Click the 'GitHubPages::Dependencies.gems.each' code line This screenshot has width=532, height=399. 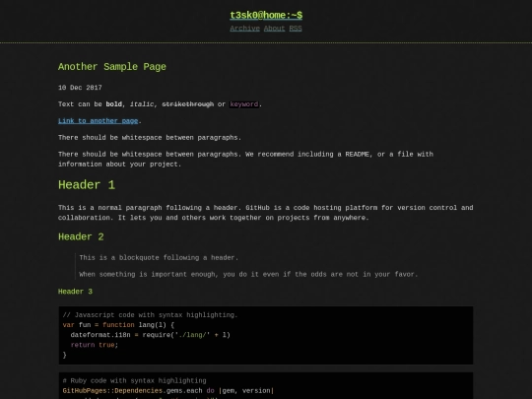(x=167, y=390)
